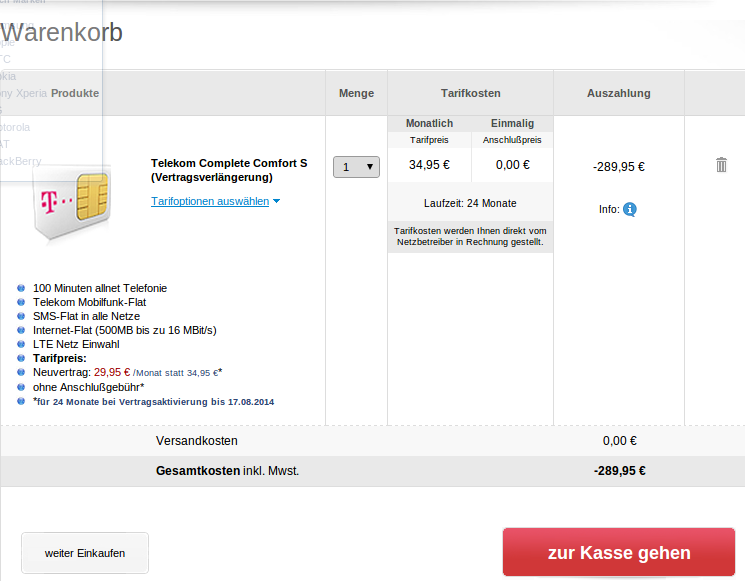Click the Laufzeit: 24 Monate text

(470, 203)
